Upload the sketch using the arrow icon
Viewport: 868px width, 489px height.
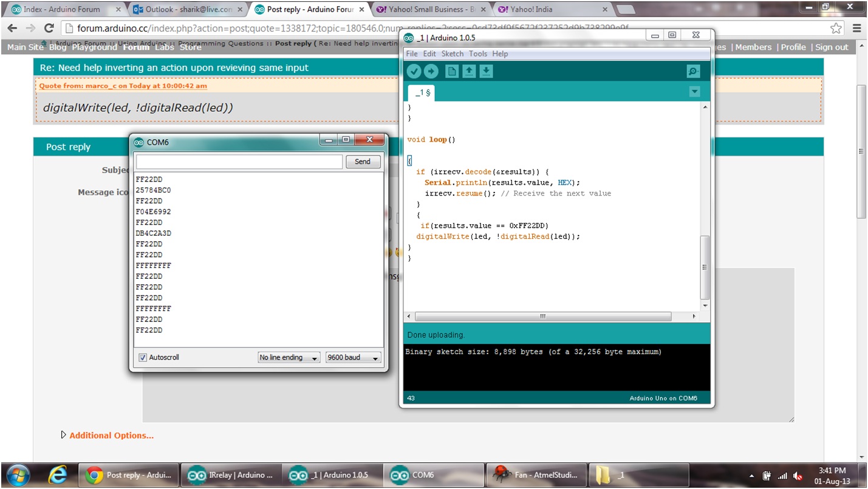click(x=431, y=71)
